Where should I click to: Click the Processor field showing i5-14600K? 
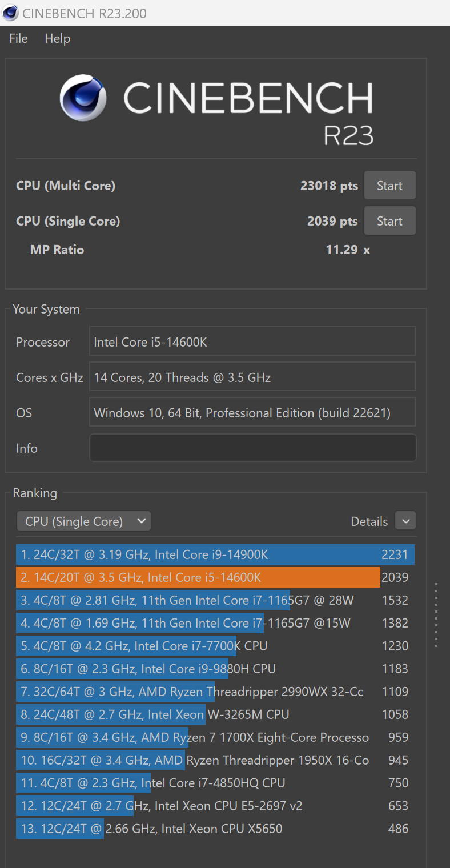[x=252, y=341]
